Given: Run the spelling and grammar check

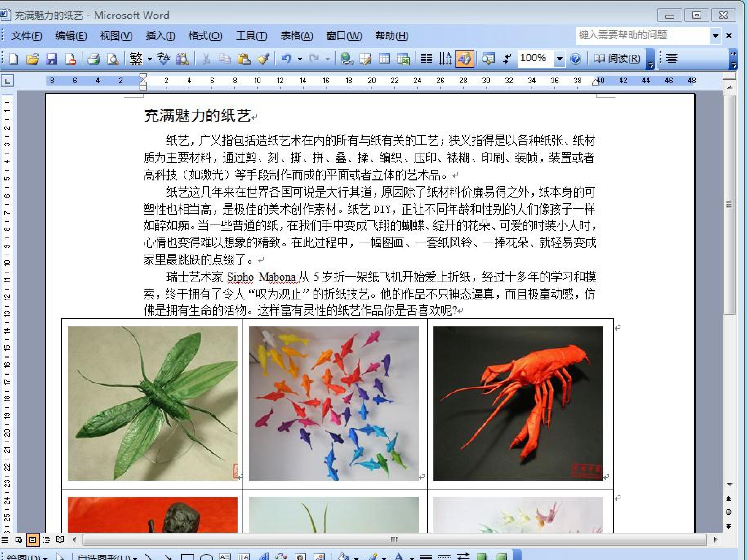Looking at the screenshot, I should coord(164,59).
